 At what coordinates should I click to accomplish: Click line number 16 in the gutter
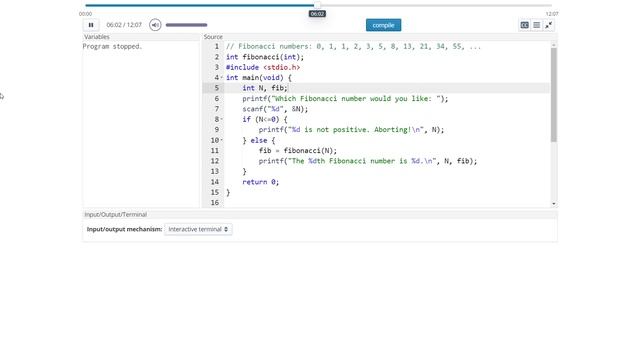pos(215,202)
